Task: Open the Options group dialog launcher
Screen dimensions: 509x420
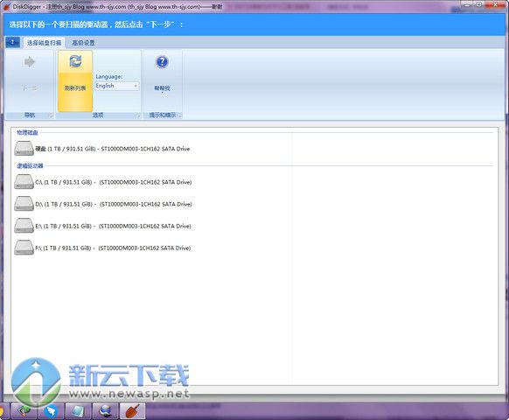Action: pyautogui.click(x=137, y=115)
